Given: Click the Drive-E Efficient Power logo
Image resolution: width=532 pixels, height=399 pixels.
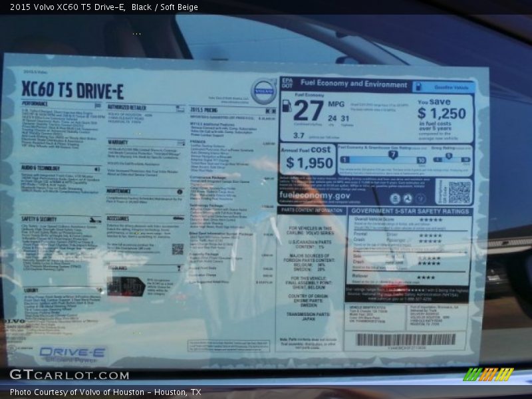Looking at the screenshot, I should 72,355.
